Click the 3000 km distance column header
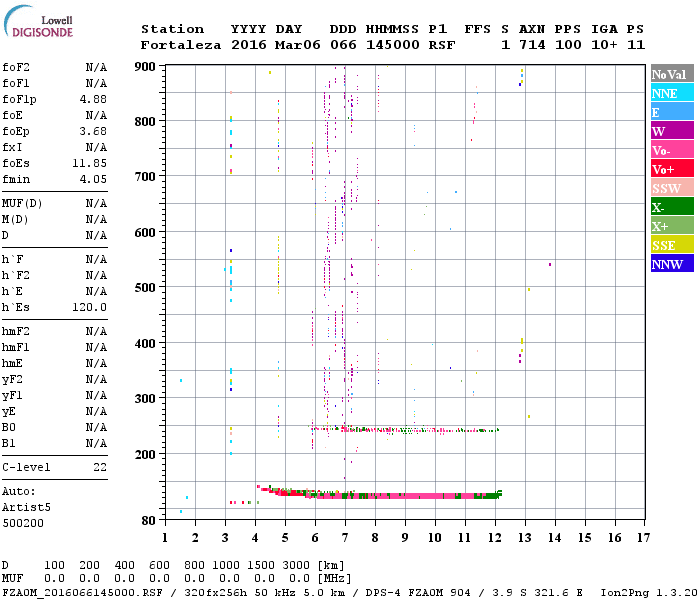 click(x=296, y=566)
